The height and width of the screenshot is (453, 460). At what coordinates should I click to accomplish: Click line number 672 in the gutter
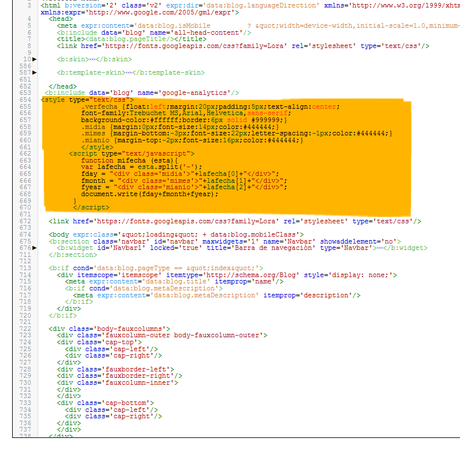pos(25,221)
